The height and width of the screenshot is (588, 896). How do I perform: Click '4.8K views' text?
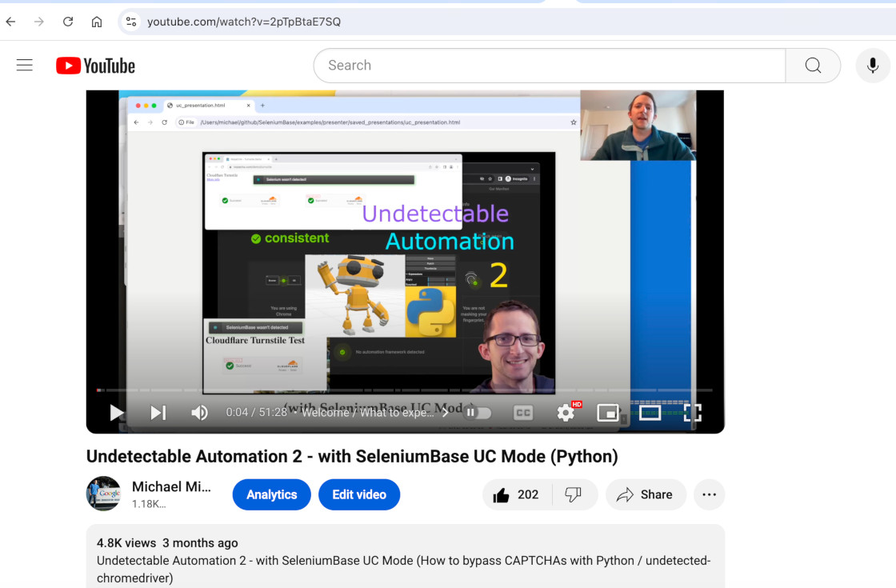click(x=126, y=543)
